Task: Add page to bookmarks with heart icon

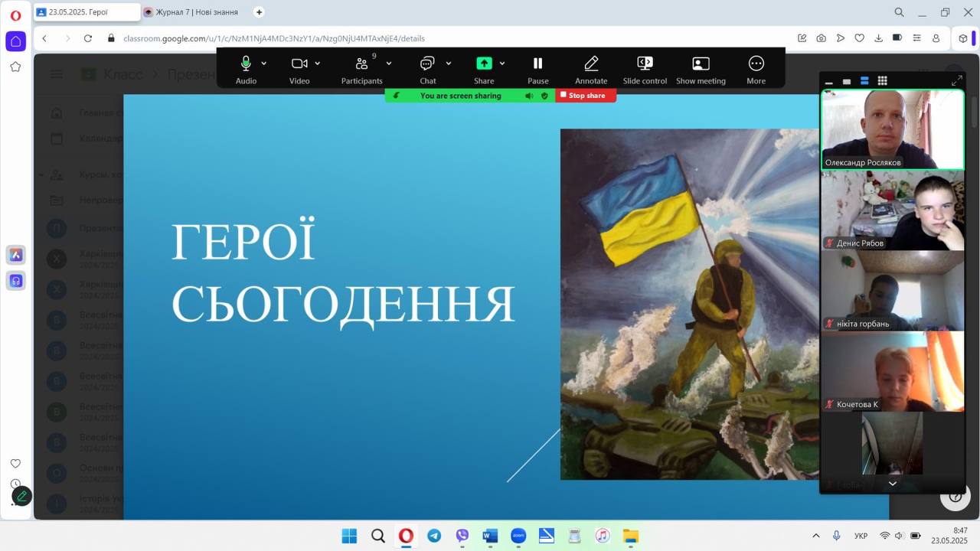Action: [859, 38]
